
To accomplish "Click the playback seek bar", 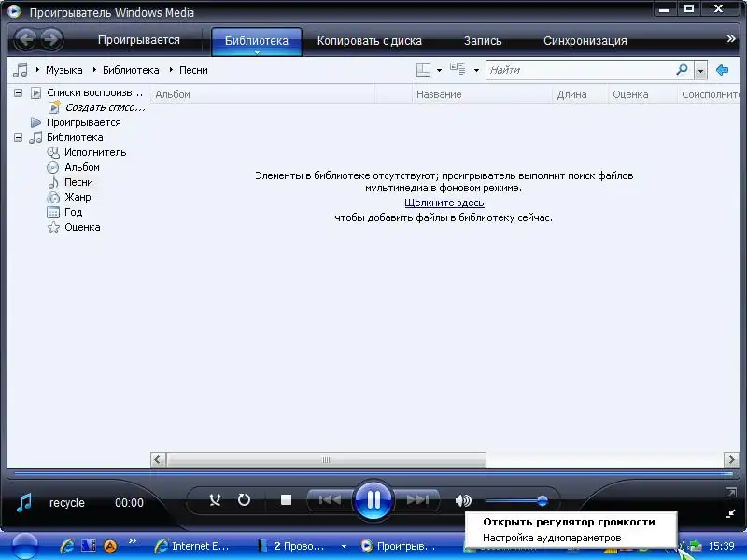I will point(373,474).
